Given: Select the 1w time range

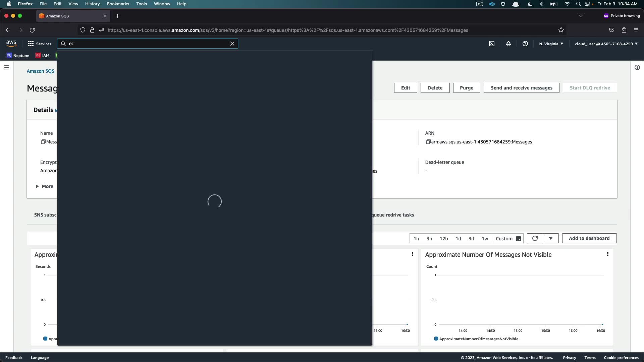Looking at the screenshot, I should point(485,239).
